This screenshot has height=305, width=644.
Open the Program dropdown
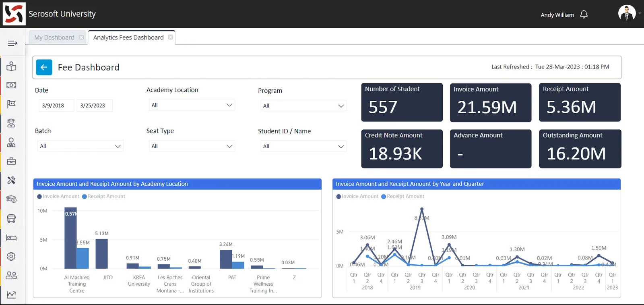303,106
